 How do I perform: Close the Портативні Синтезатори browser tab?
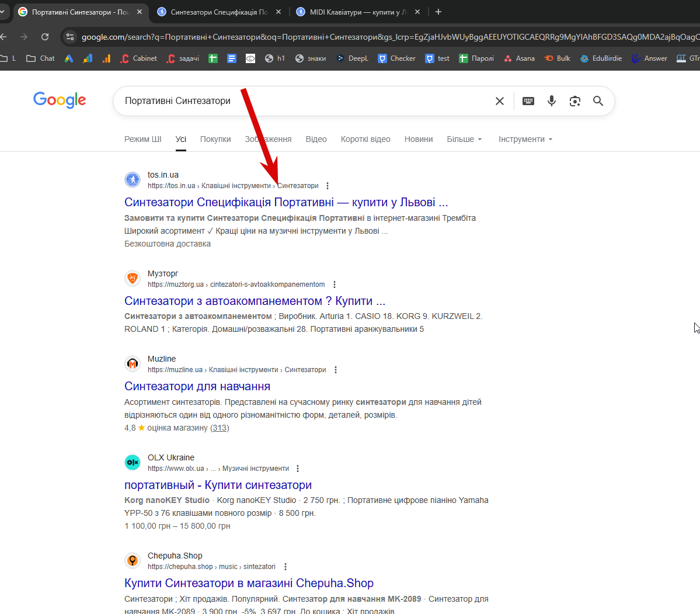point(140,12)
